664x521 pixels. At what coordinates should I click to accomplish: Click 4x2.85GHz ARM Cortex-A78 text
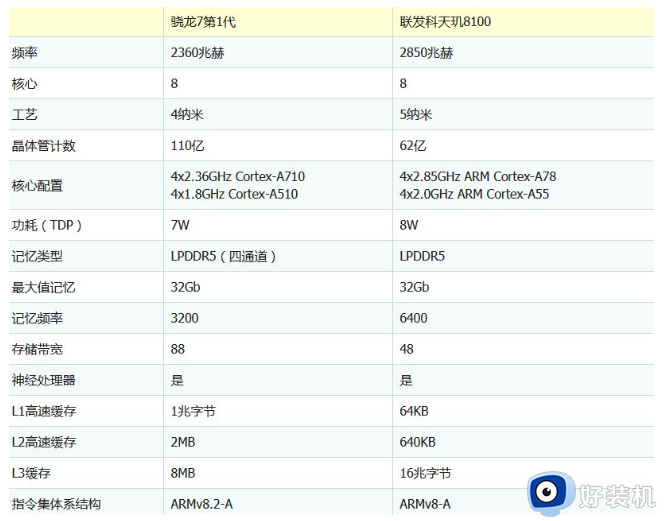point(478,176)
